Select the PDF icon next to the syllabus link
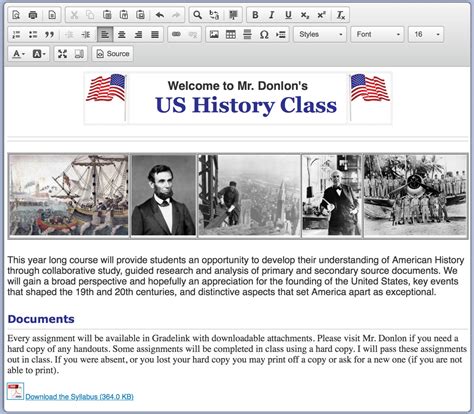Viewport: 474px width, 414px height. click(x=15, y=391)
